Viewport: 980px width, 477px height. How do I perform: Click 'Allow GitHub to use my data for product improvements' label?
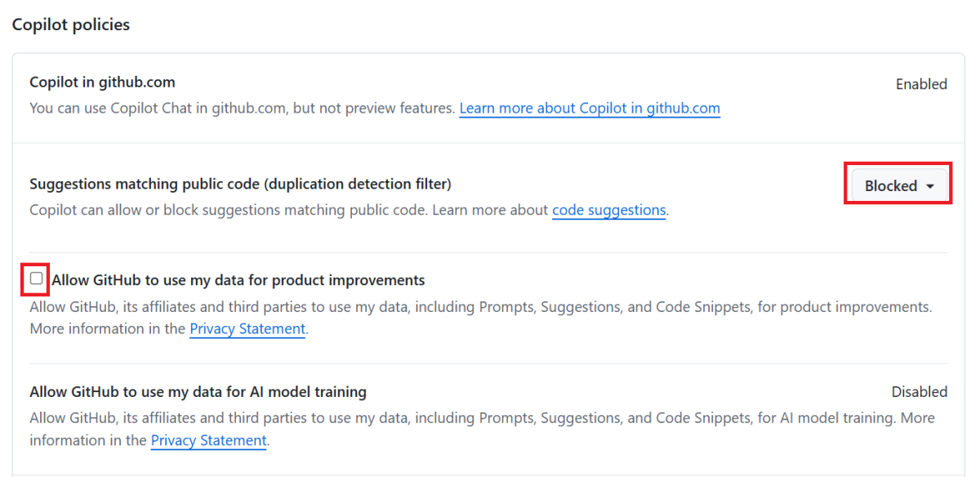coord(238,280)
